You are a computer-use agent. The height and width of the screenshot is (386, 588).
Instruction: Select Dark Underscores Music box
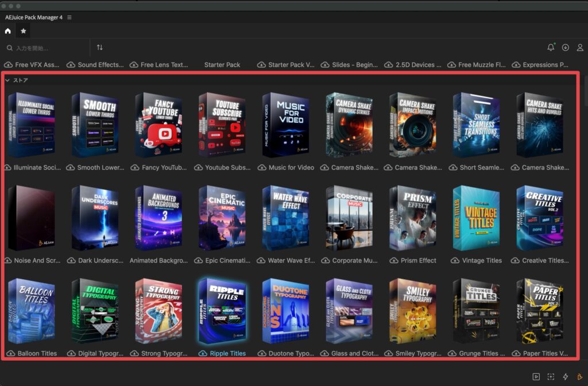coord(95,218)
